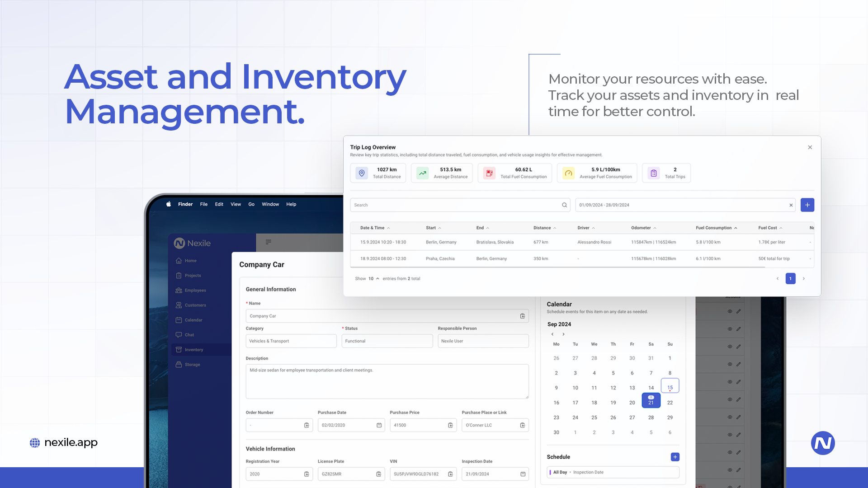Sort by Odometer column
Screen dimensions: 868x488
(644, 228)
